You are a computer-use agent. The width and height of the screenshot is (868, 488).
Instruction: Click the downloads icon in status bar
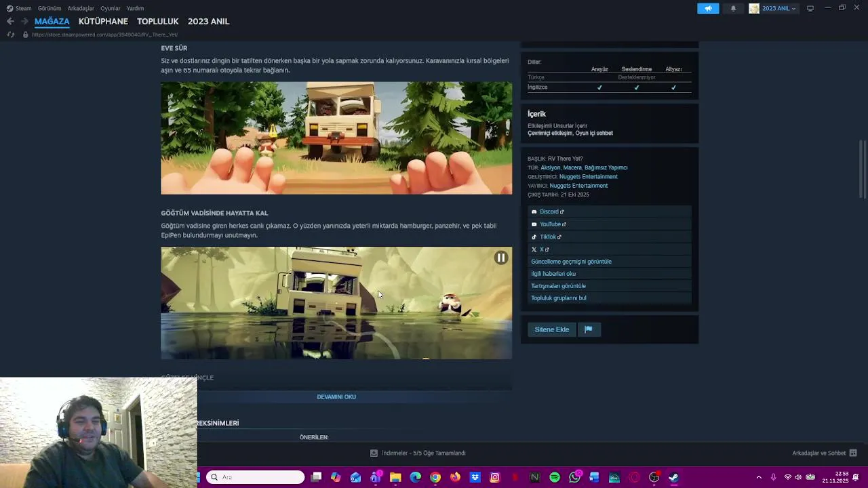[374, 453]
